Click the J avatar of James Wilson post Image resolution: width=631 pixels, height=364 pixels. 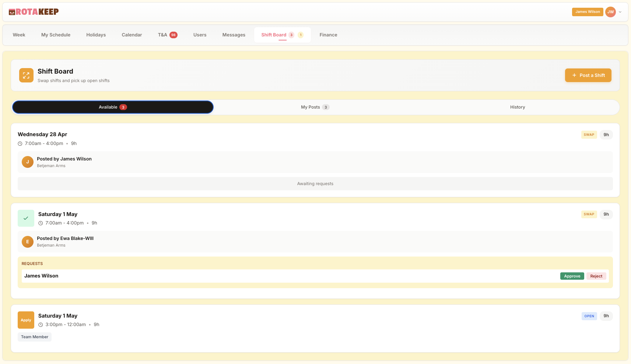[28, 162]
